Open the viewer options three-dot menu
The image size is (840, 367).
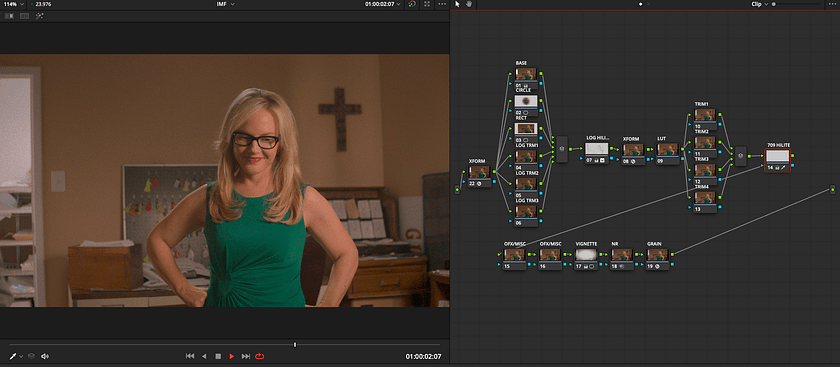[442, 4]
